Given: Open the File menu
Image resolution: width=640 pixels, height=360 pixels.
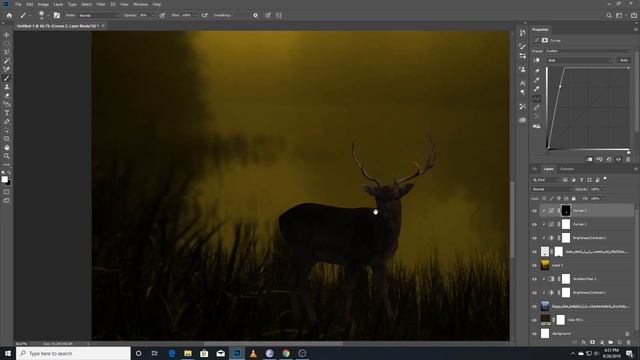Looking at the screenshot, I should (x=18, y=4).
